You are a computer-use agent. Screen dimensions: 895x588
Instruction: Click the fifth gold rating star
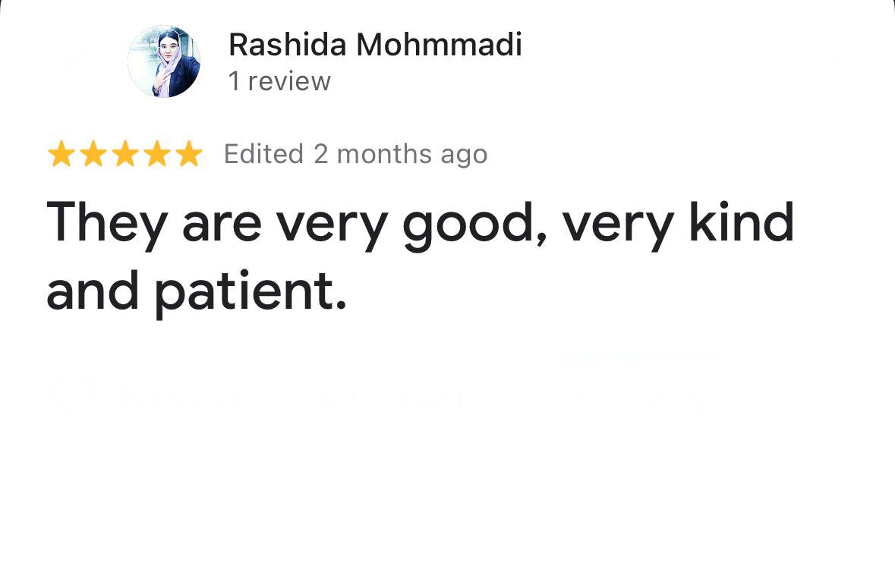coord(188,155)
